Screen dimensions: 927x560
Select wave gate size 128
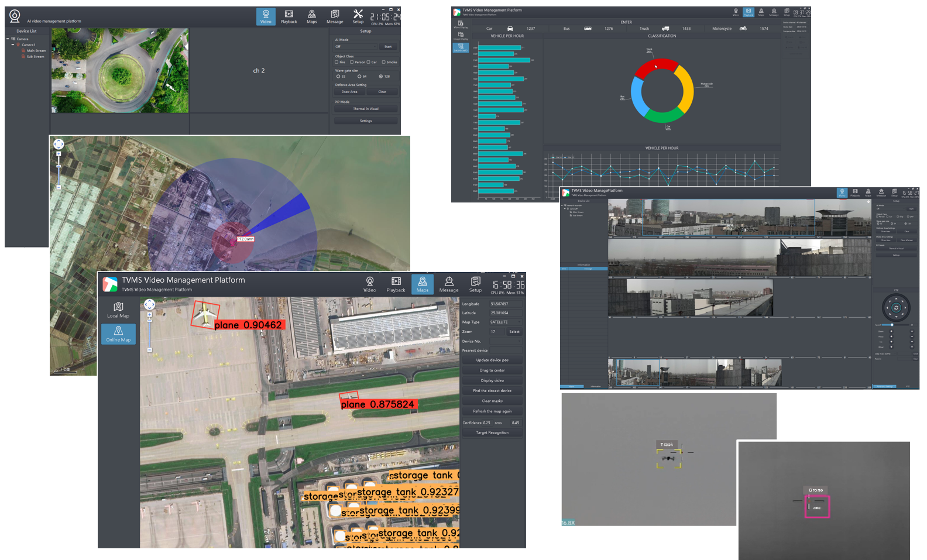(381, 76)
